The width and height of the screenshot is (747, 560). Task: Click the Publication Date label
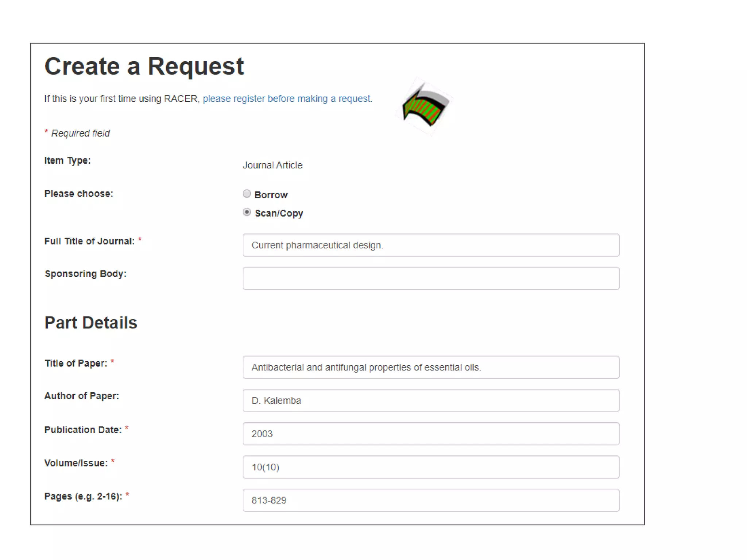(x=83, y=430)
